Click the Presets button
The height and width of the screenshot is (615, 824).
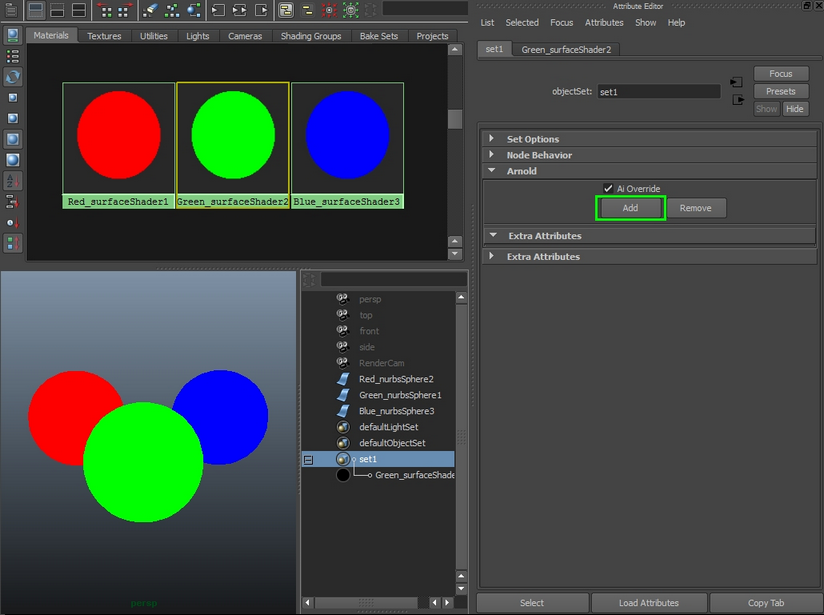[x=781, y=90]
